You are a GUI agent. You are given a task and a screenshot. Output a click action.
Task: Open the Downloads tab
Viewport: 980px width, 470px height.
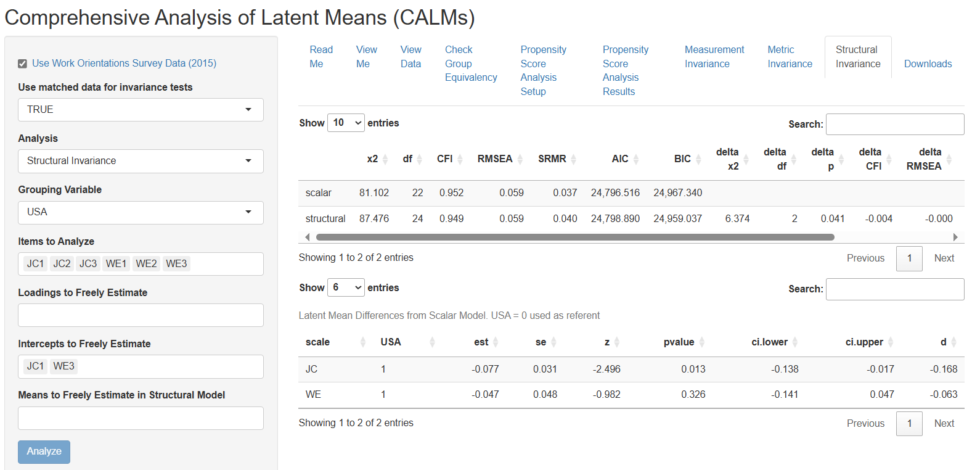[928, 64]
